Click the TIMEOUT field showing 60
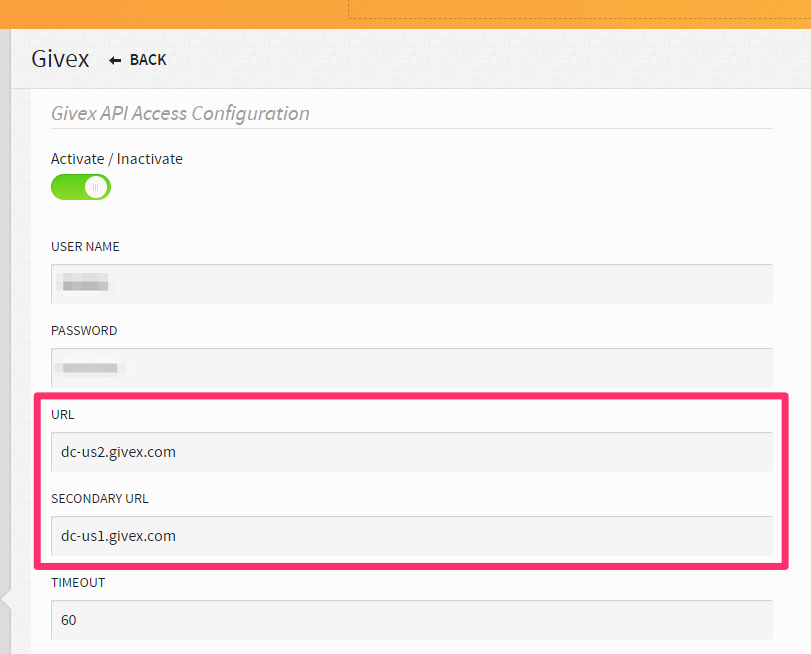Screen dimensions: 811x654 coord(412,620)
